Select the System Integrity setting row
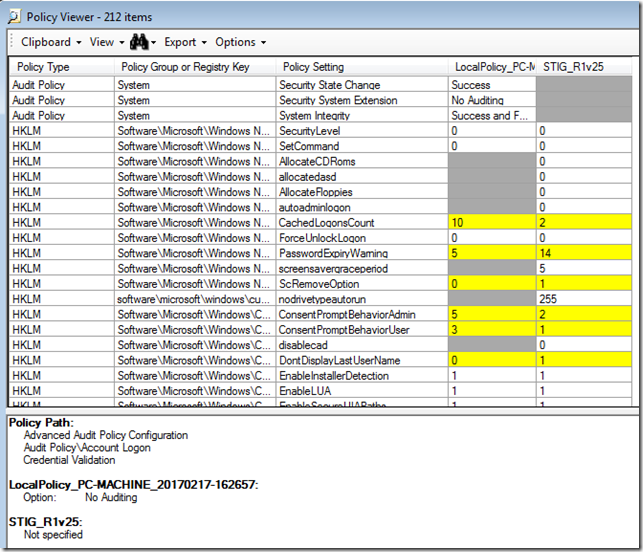The width and height of the screenshot is (643, 552). pyautogui.click(x=320, y=116)
